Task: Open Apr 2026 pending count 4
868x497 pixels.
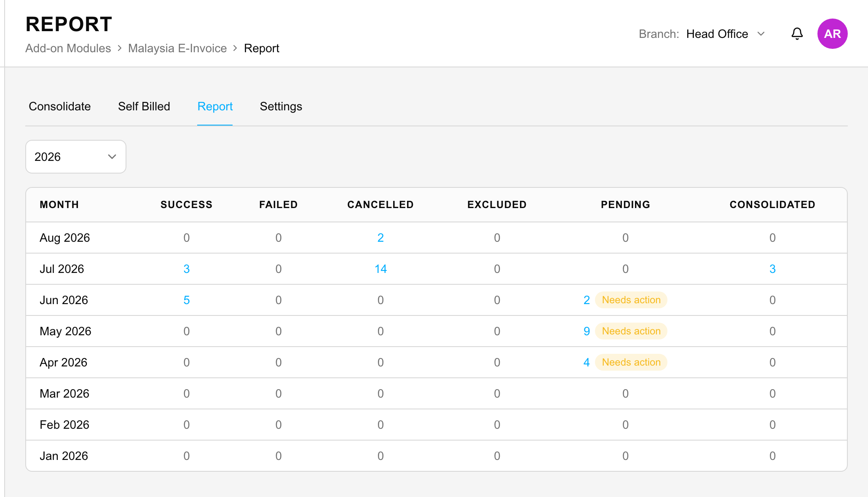Action: tap(587, 362)
